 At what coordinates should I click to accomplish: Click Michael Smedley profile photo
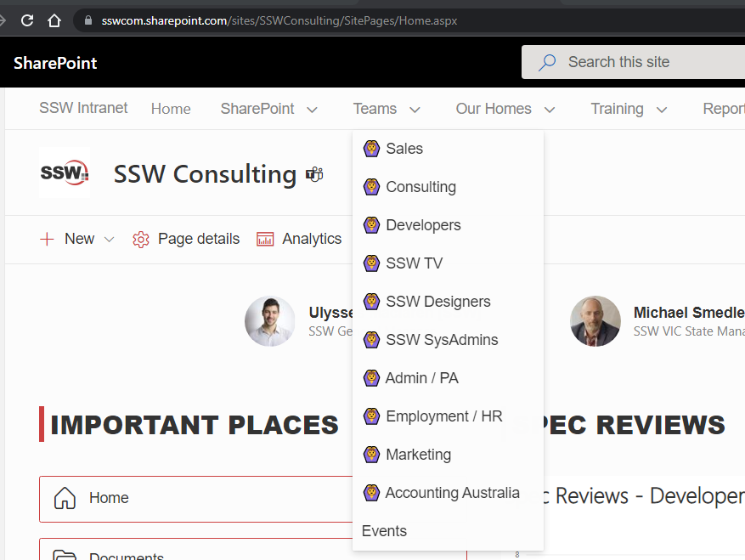coord(595,321)
